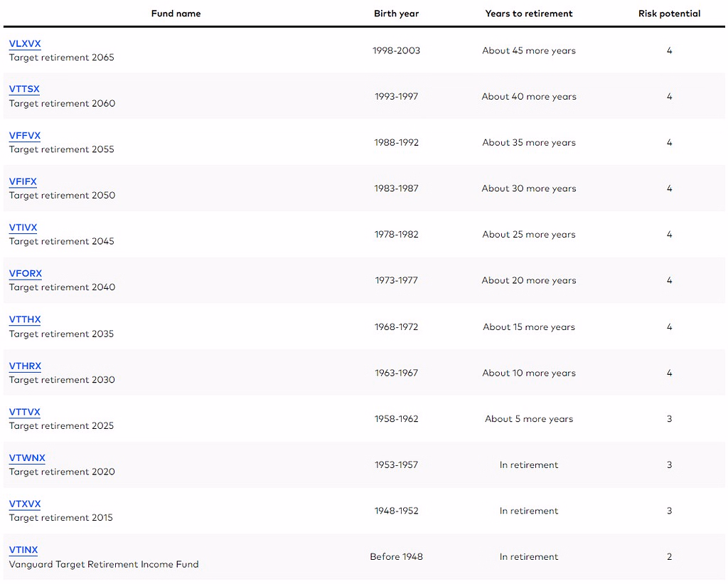Open the VTHRX fund link
Image resolution: width=728 pixels, height=584 pixels.
[25, 366]
